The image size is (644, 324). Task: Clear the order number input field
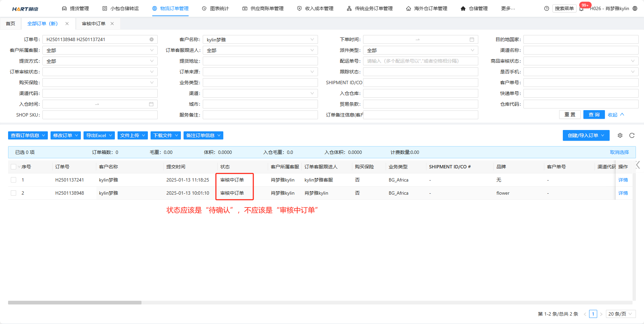152,39
